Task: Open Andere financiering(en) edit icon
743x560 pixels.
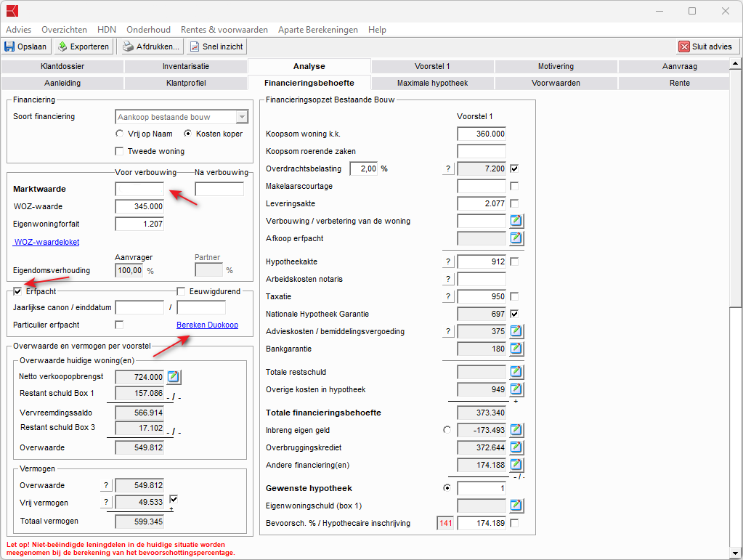Action: click(x=516, y=465)
